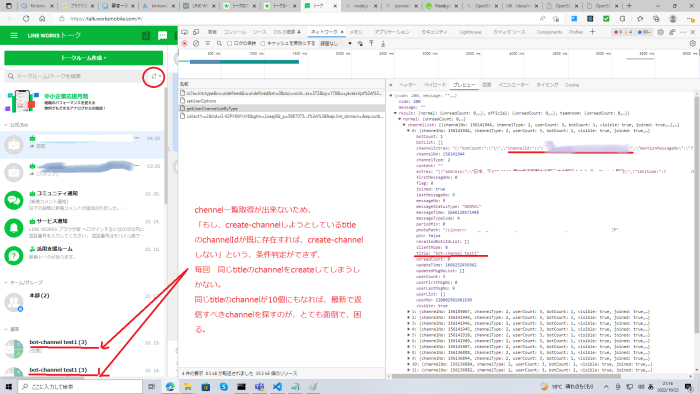Open Windows Start menu
The image size is (700, 394).
tap(8, 386)
